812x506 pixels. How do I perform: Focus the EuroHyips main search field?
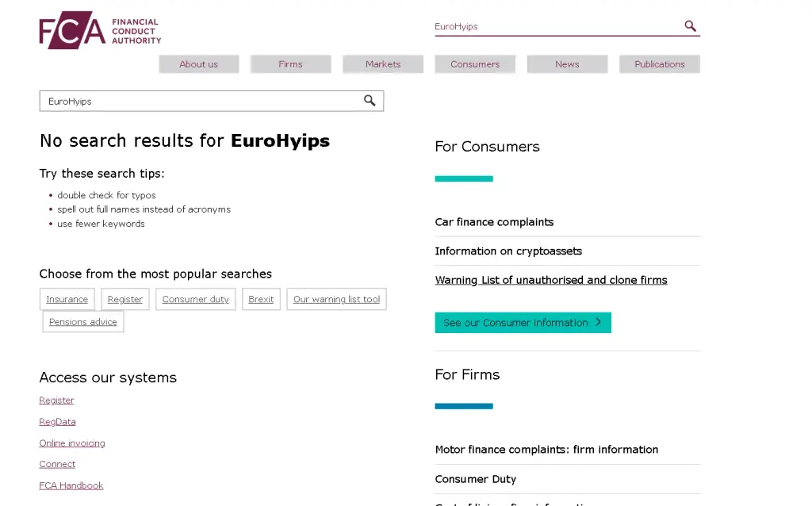click(x=202, y=101)
